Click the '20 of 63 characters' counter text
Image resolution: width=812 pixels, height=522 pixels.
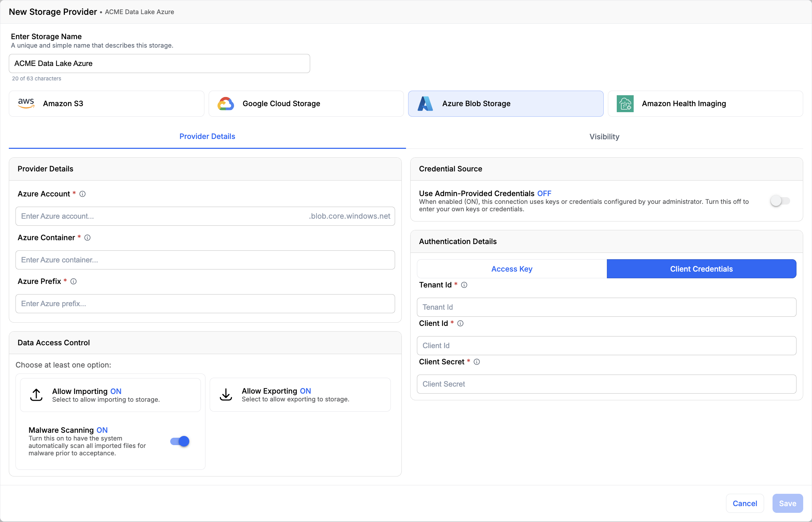(x=37, y=79)
